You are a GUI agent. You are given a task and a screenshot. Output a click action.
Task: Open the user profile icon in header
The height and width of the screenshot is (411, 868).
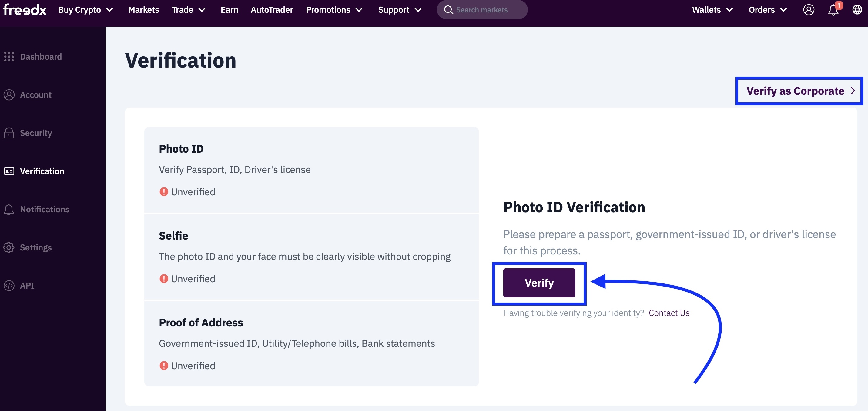(808, 10)
